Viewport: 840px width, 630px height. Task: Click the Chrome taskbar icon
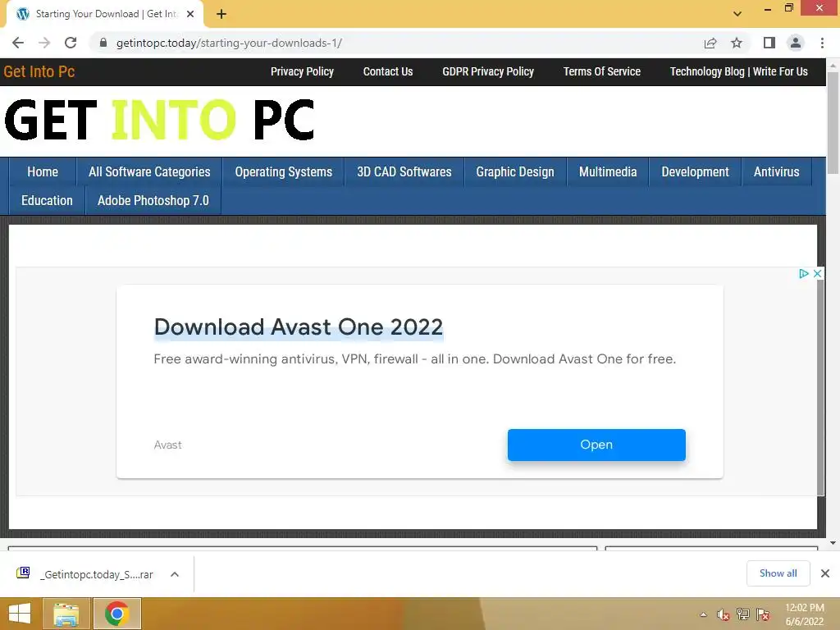point(116,614)
